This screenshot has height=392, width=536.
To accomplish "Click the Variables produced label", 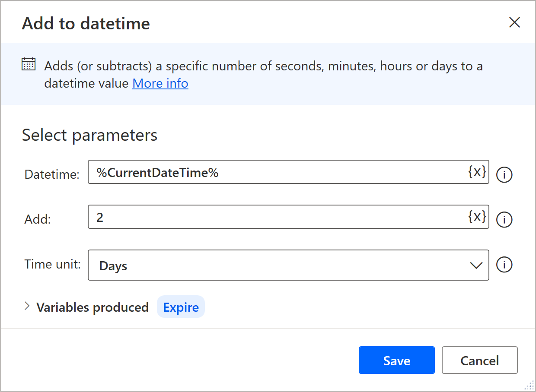I will [x=93, y=307].
